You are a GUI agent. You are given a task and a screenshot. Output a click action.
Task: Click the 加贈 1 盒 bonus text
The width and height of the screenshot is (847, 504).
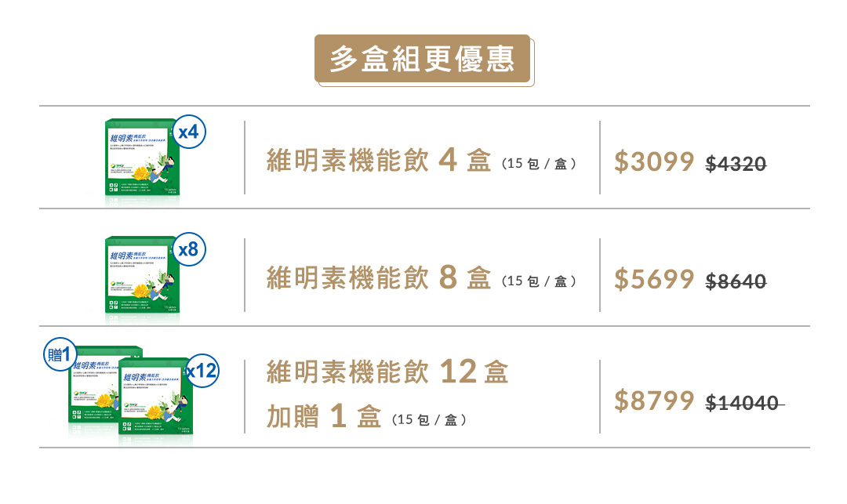tap(323, 418)
